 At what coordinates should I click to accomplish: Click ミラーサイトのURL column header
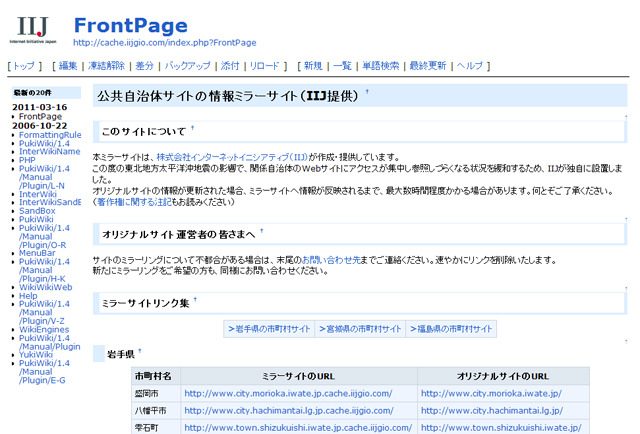click(299, 376)
